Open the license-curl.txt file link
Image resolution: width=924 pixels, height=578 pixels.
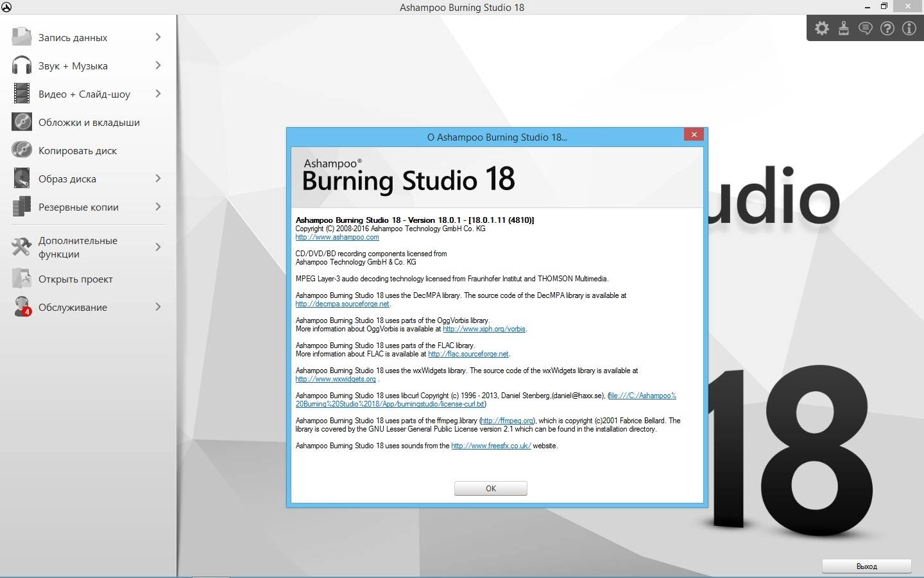486,399
